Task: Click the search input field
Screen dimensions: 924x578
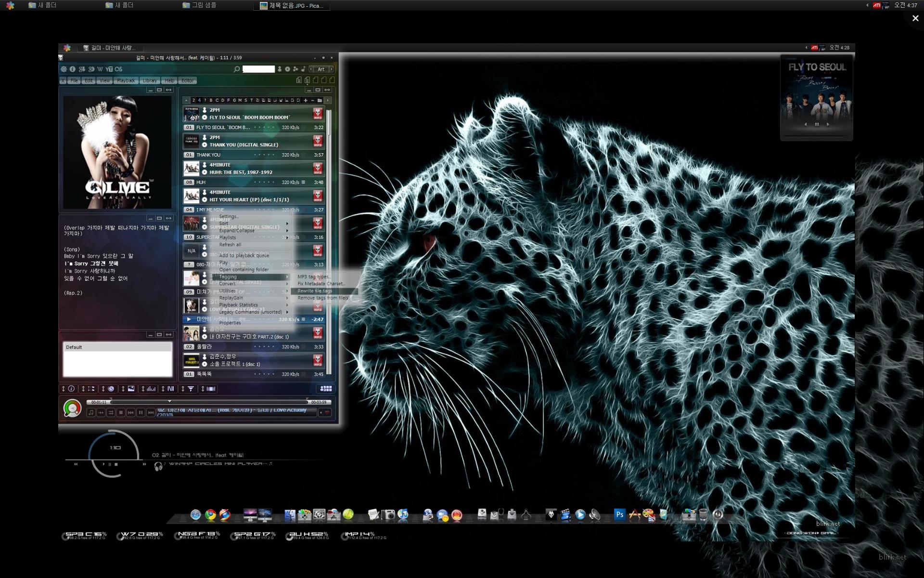Action: click(258, 69)
